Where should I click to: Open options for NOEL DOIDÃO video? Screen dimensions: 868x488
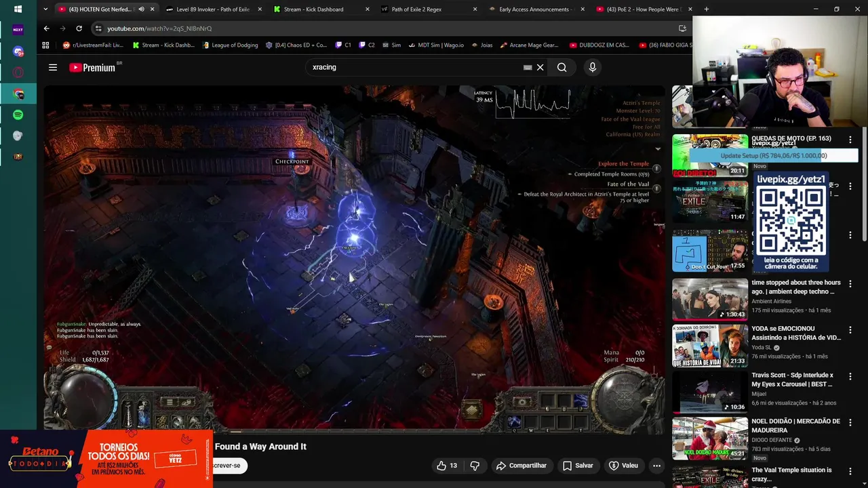850,422
